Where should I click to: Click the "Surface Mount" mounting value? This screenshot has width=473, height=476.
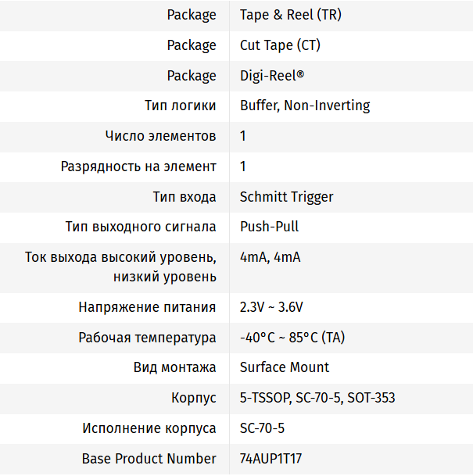tap(285, 367)
